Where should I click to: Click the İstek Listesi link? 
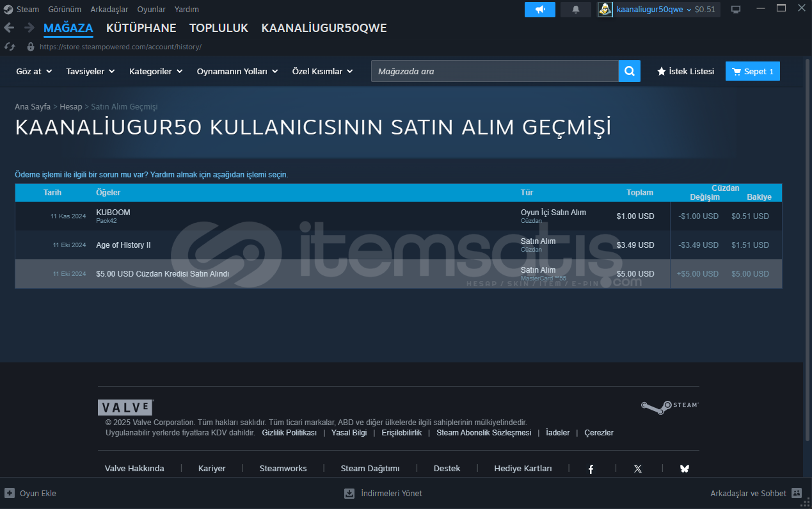pyautogui.click(x=685, y=71)
